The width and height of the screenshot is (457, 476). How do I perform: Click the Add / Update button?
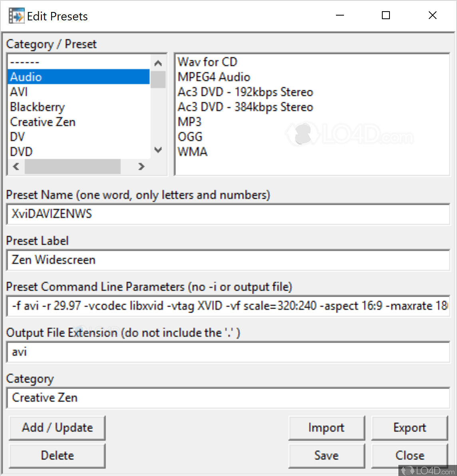[x=57, y=428]
